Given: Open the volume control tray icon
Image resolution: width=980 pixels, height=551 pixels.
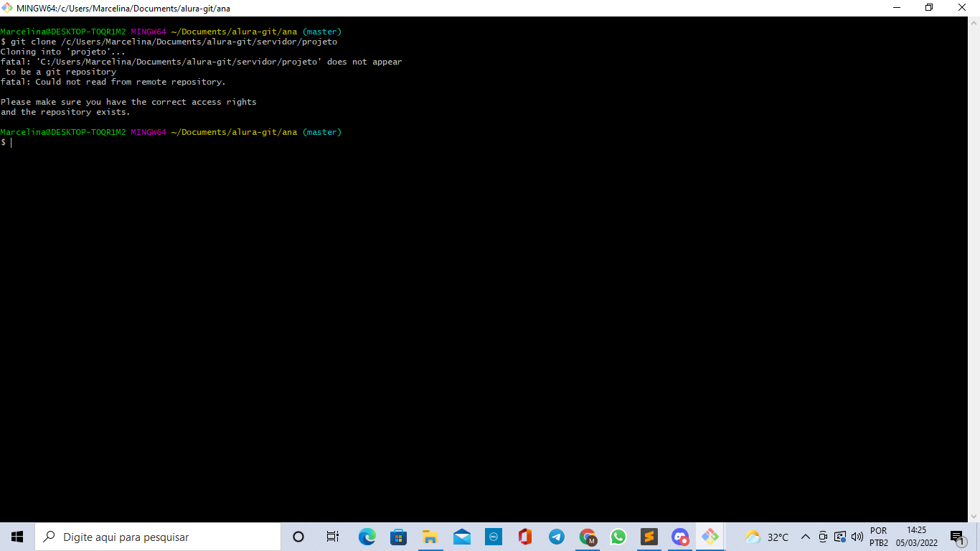Looking at the screenshot, I should click(857, 537).
